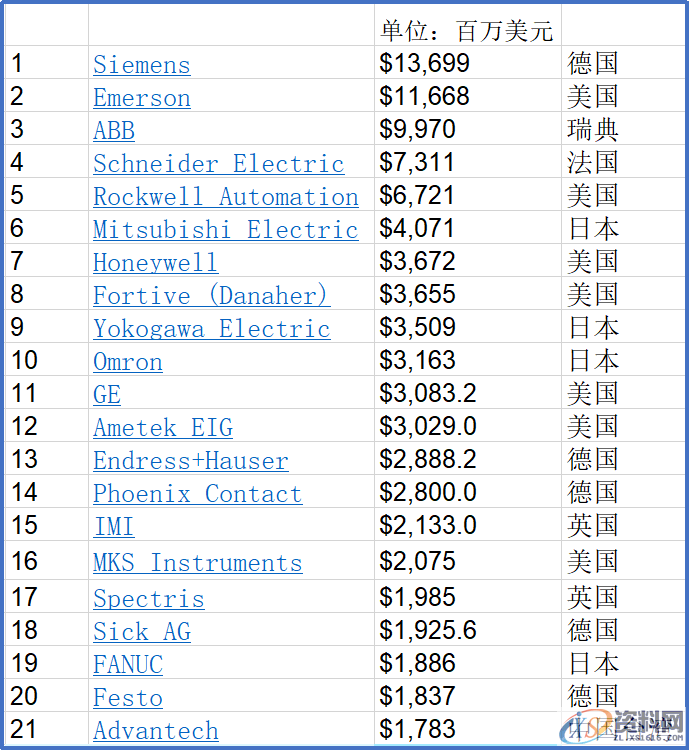Open the Ametek EIG link
The image size is (691, 751).
click(x=163, y=428)
